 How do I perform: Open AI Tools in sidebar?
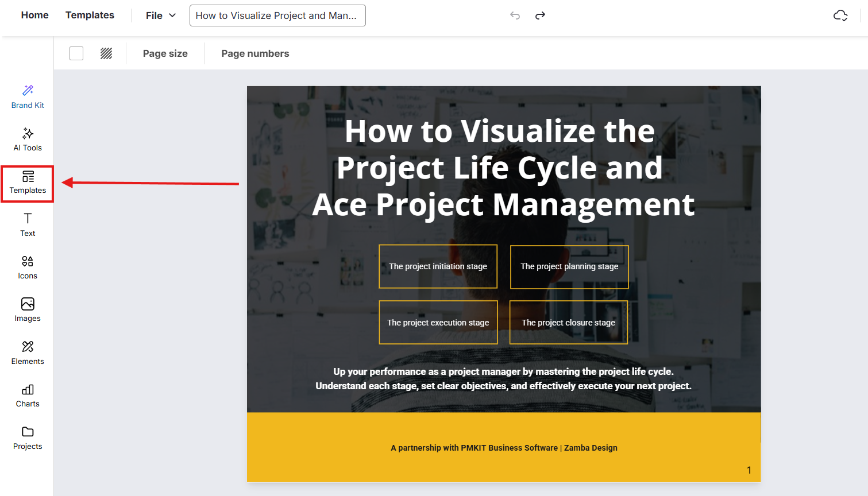click(28, 139)
